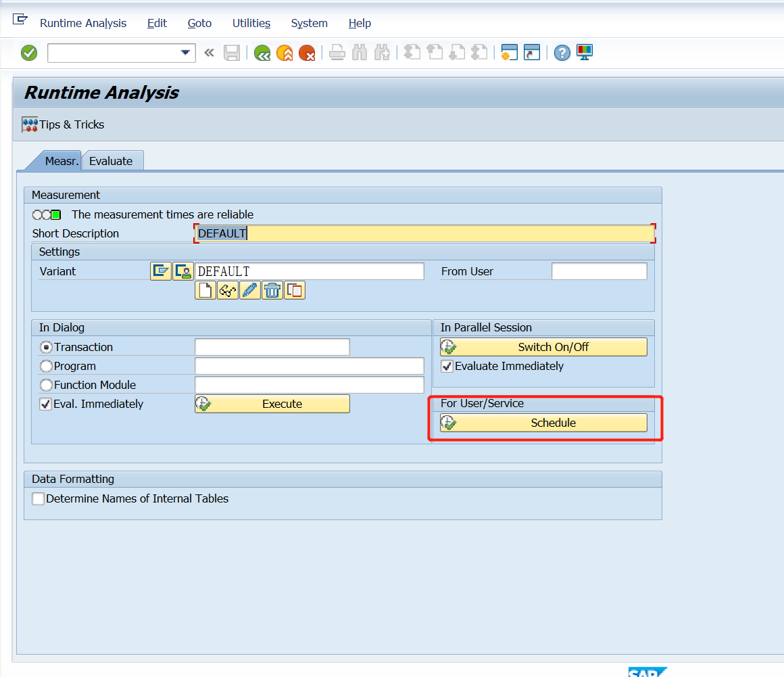Click inside the From User field
Screen dimensions: 784x677
pyautogui.click(x=599, y=271)
